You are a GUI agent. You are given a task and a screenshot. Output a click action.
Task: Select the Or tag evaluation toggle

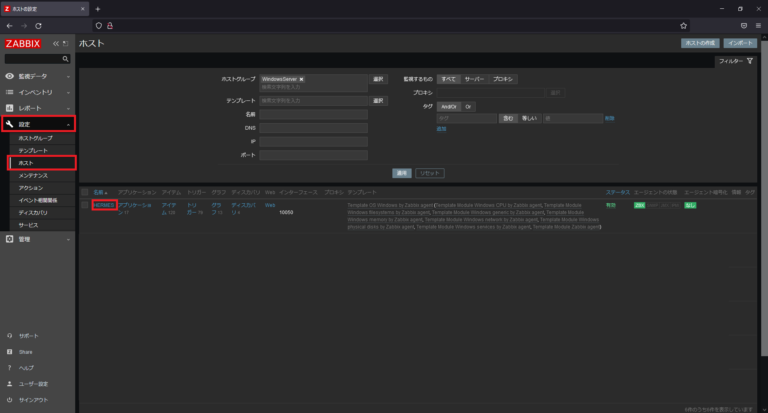[x=468, y=106]
